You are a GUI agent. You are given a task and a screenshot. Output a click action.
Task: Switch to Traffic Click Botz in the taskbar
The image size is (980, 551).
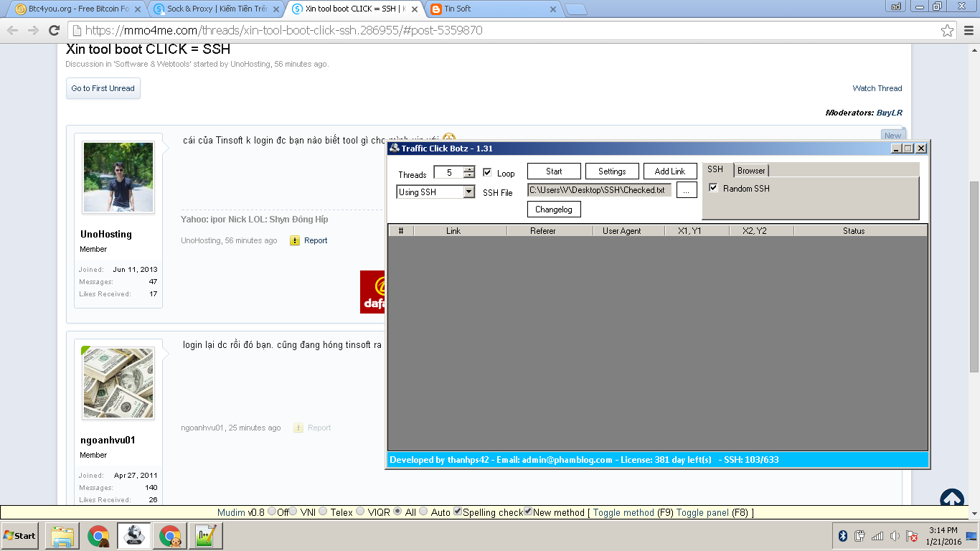tap(134, 535)
